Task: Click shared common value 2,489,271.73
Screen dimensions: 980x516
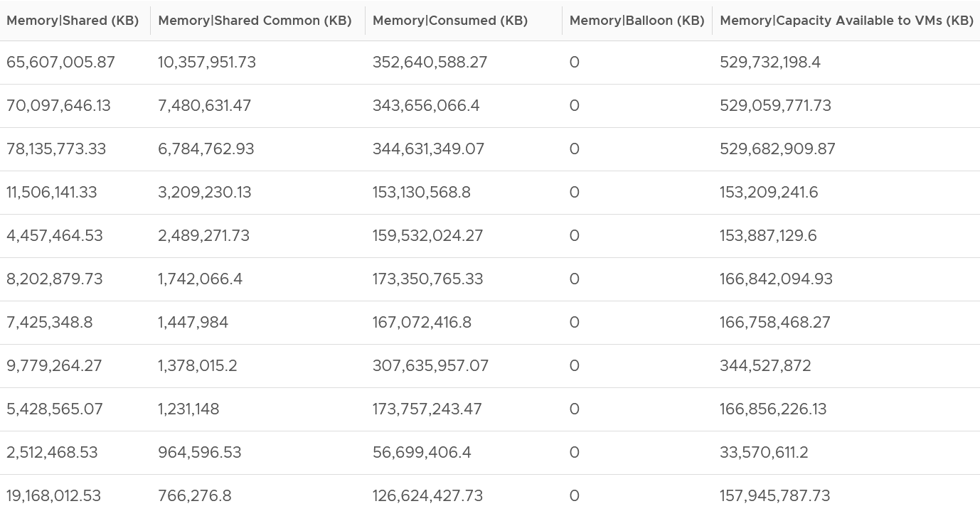Action: point(203,236)
